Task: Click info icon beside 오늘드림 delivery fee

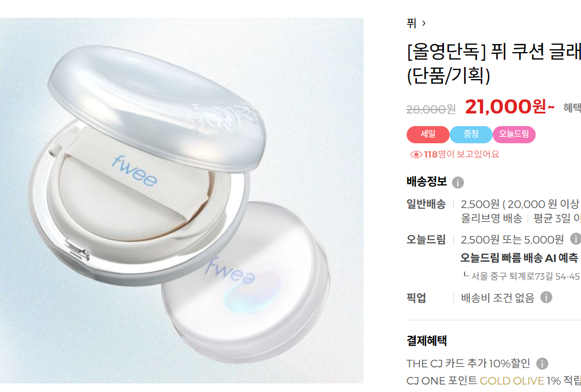Action: click(575, 239)
